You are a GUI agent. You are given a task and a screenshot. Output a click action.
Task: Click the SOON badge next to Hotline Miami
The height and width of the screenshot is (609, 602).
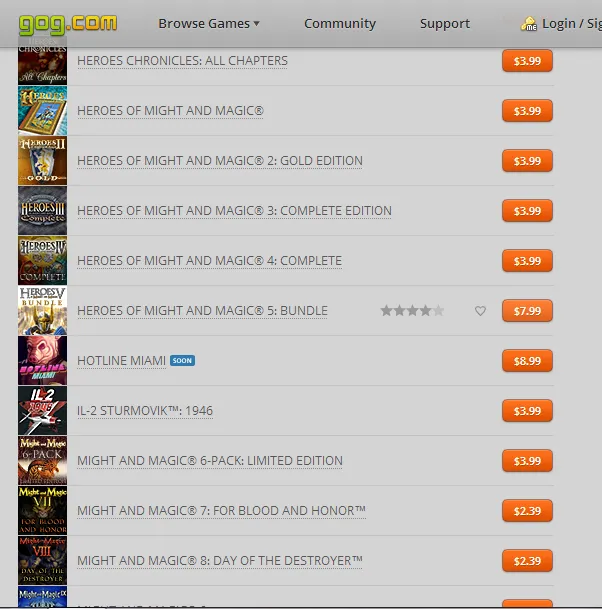coord(183,360)
